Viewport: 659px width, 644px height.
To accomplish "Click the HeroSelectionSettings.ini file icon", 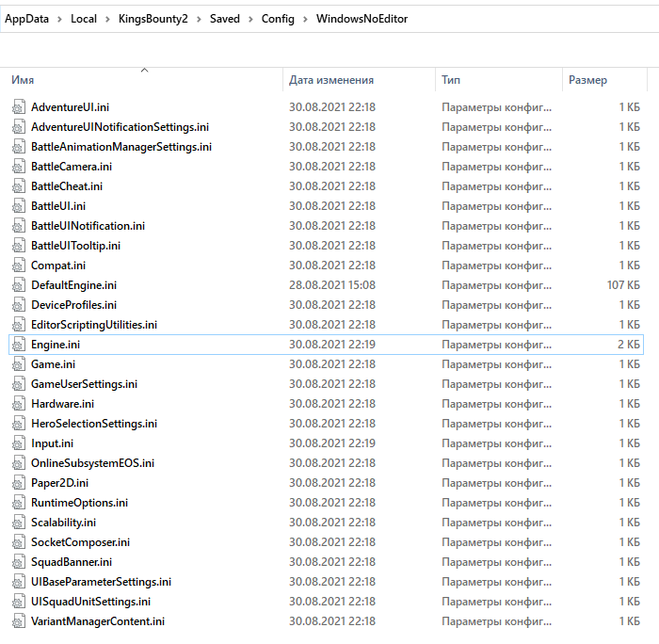I will point(18,424).
